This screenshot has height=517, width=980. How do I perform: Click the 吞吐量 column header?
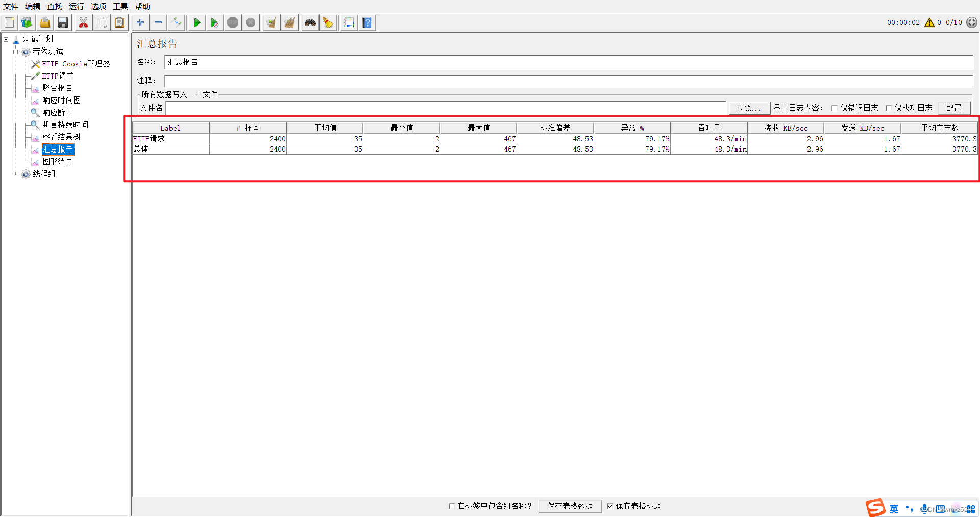709,128
